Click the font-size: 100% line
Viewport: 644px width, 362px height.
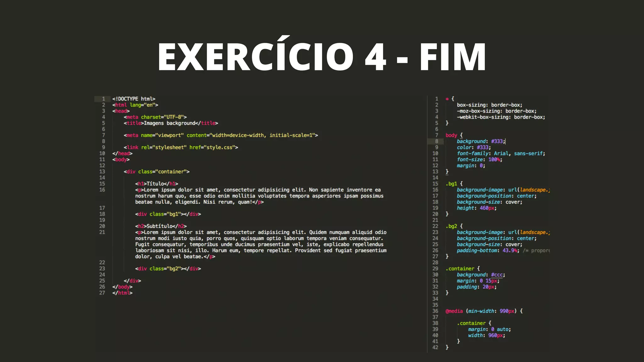pos(480,160)
